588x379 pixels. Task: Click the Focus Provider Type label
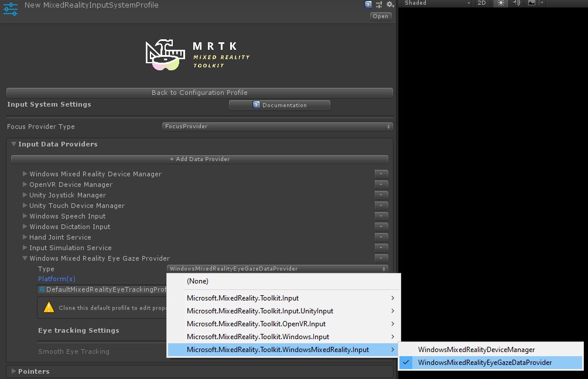[x=41, y=127]
